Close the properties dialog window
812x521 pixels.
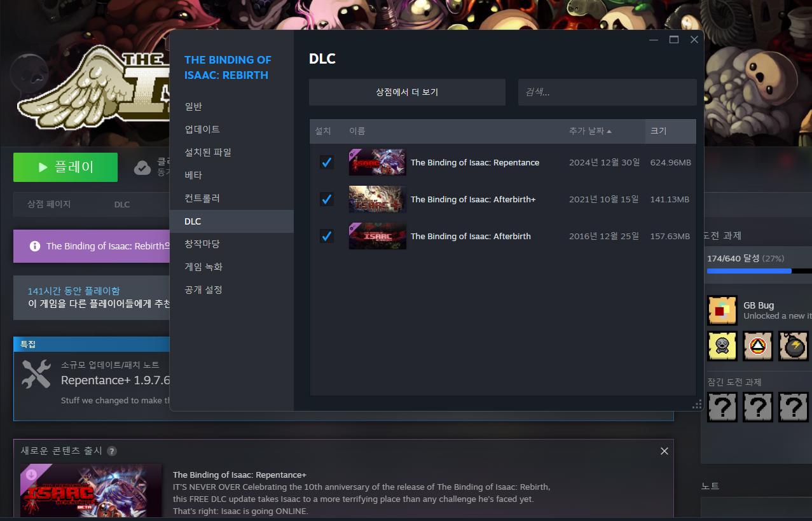[694, 39]
